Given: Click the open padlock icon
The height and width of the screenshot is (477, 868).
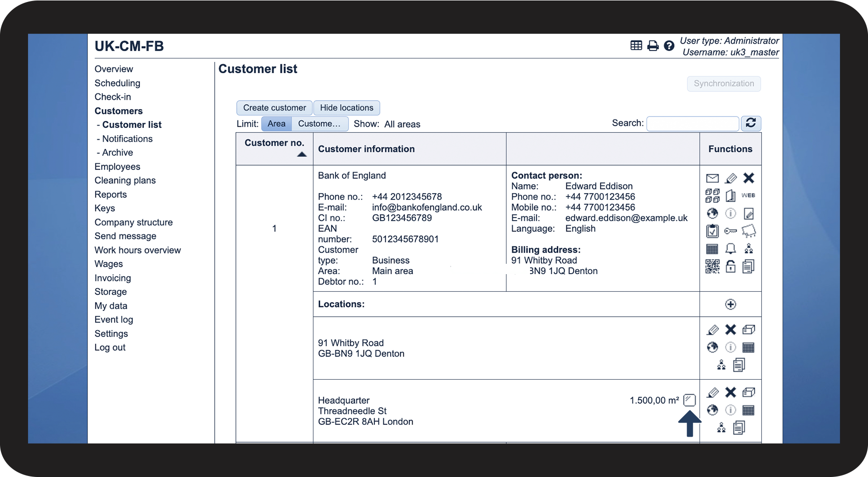Looking at the screenshot, I should pos(731,266).
